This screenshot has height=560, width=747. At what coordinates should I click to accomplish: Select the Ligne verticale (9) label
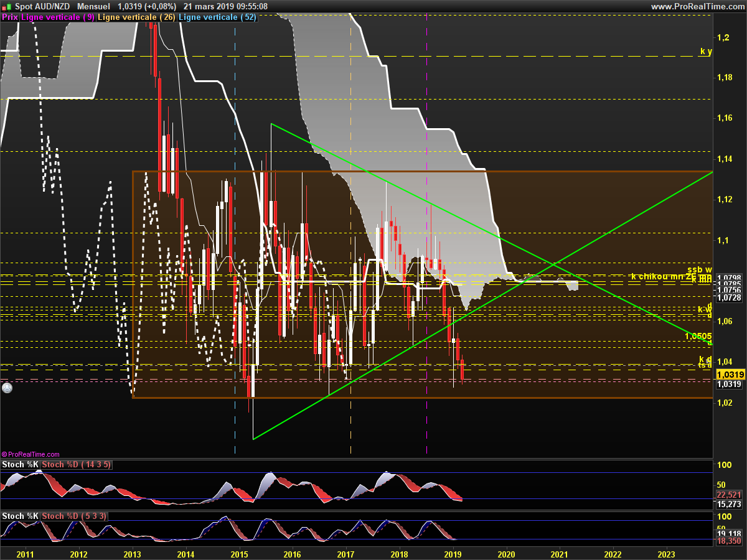(x=58, y=17)
